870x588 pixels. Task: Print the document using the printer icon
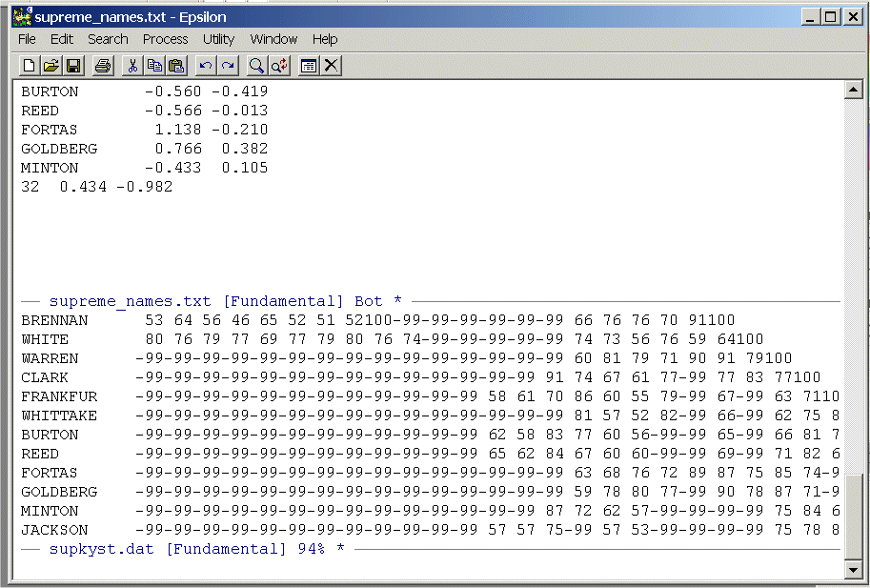103,66
